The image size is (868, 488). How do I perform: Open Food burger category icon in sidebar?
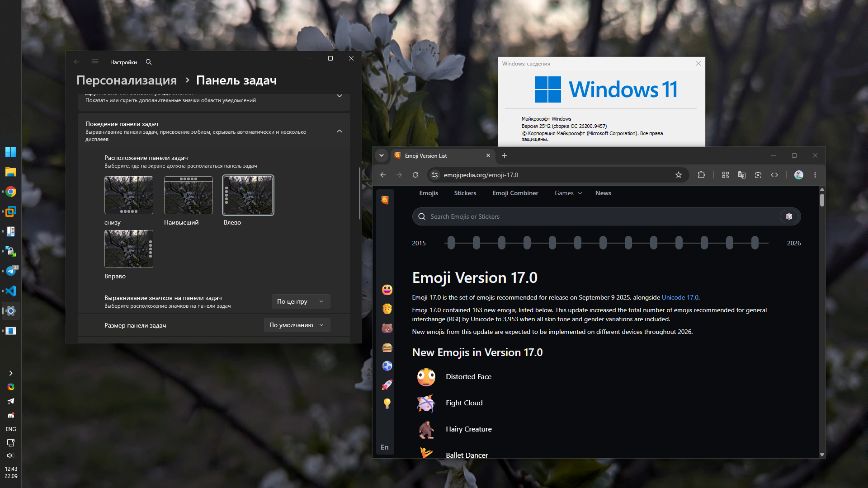coord(387,347)
